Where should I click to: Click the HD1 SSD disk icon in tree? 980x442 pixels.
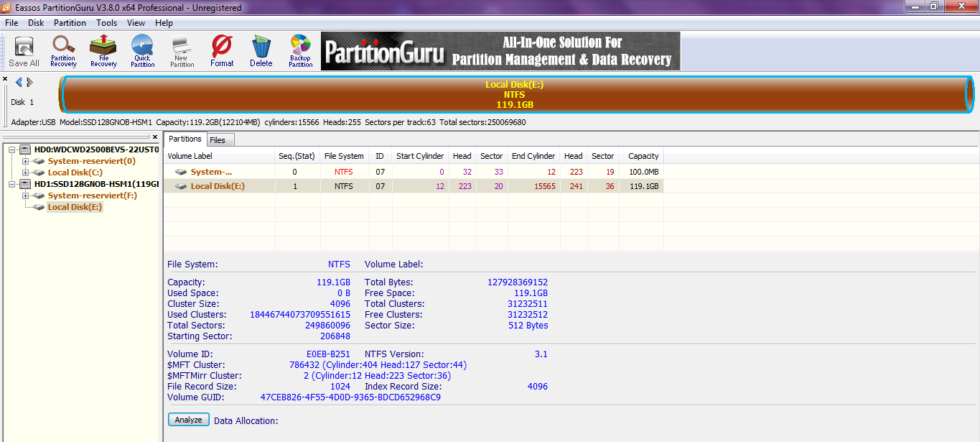click(25, 184)
